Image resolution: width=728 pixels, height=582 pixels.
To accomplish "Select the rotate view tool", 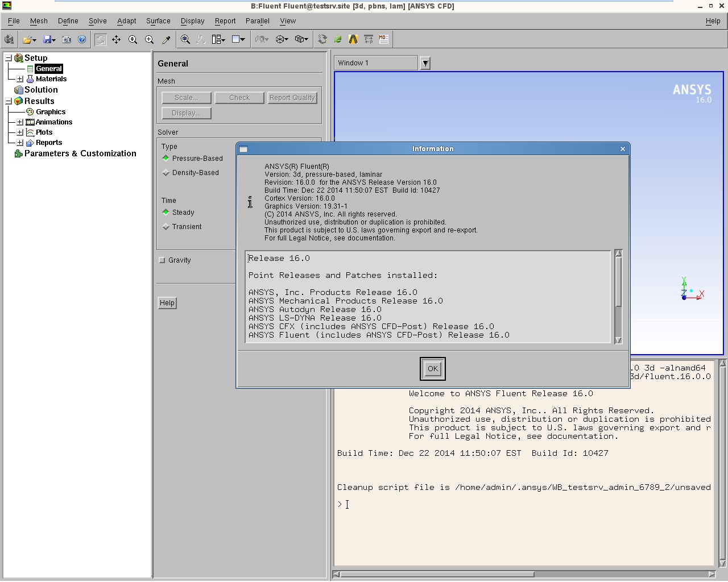I will coord(100,40).
